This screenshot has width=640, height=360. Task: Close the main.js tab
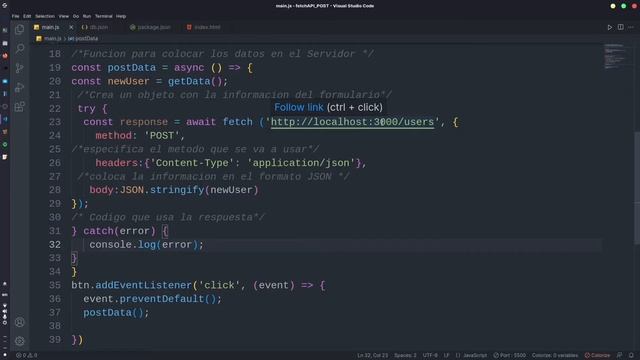click(71, 27)
